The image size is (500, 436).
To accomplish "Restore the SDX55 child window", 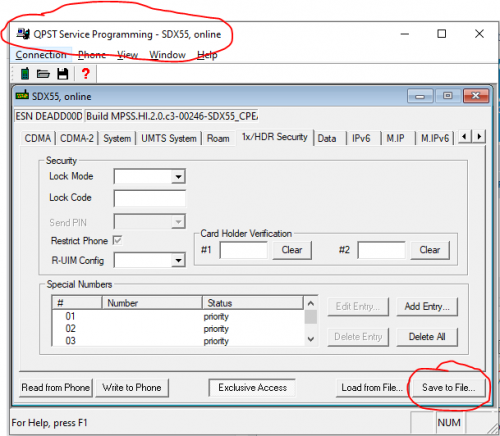I will [x=447, y=96].
